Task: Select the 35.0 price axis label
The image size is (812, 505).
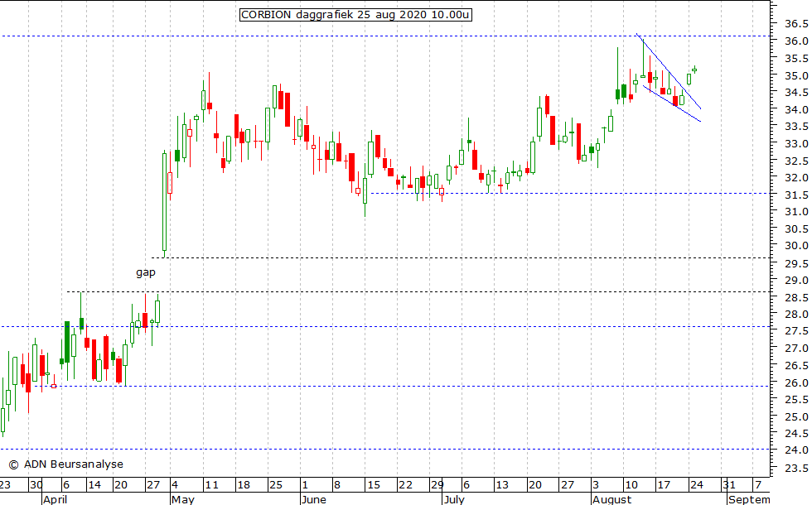Action: tap(796, 75)
